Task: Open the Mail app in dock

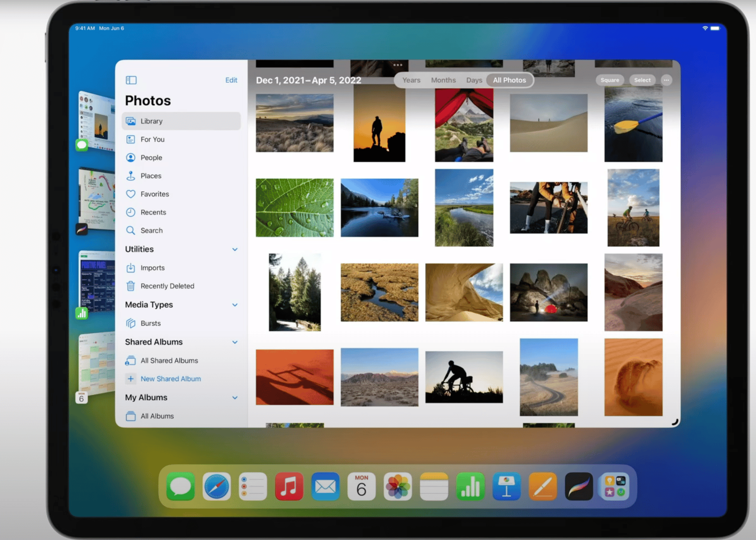Action: point(325,486)
